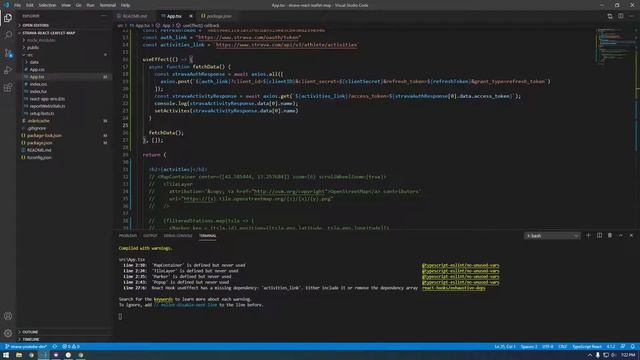Switch to the Output panel tab
Screen dimensions: 640x360
(x=150, y=236)
